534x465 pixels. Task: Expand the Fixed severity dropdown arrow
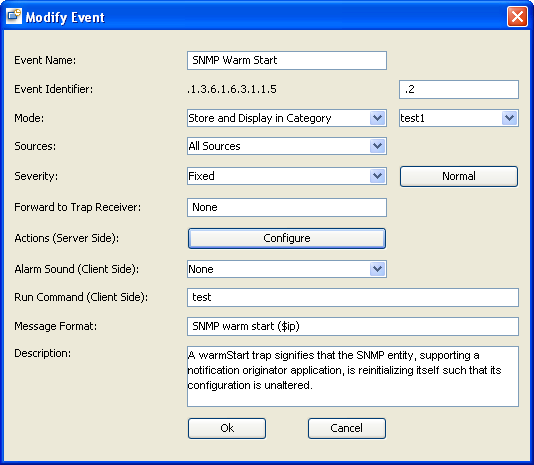coord(377,176)
